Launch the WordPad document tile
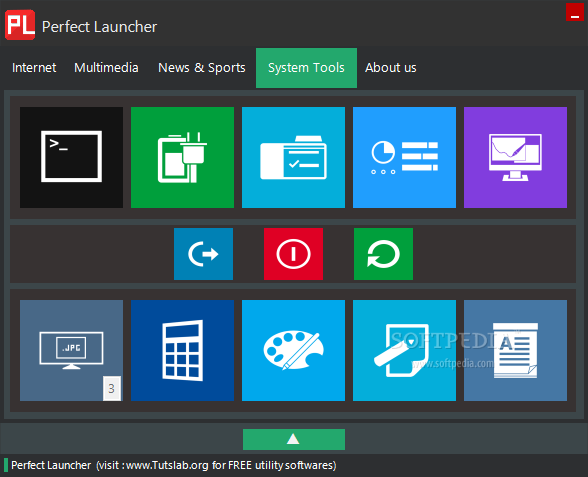588x477 pixels. (x=515, y=350)
